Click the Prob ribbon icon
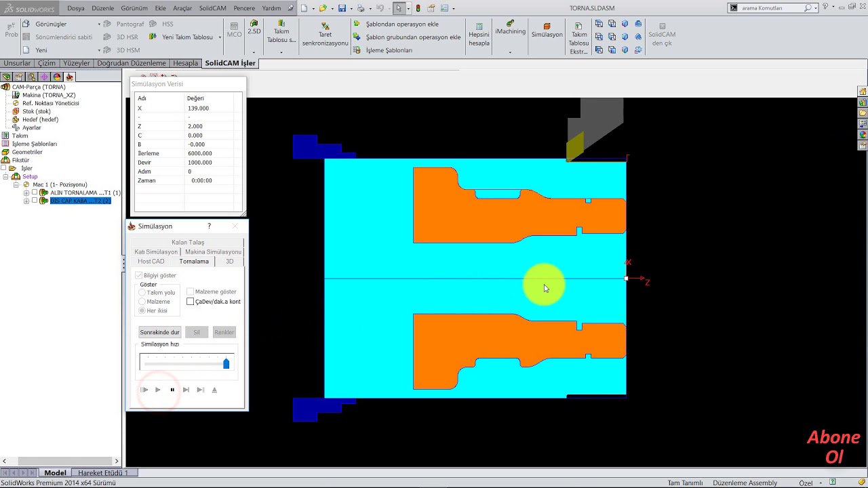The image size is (868, 488). pyautogui.click(x=11, y=30)
